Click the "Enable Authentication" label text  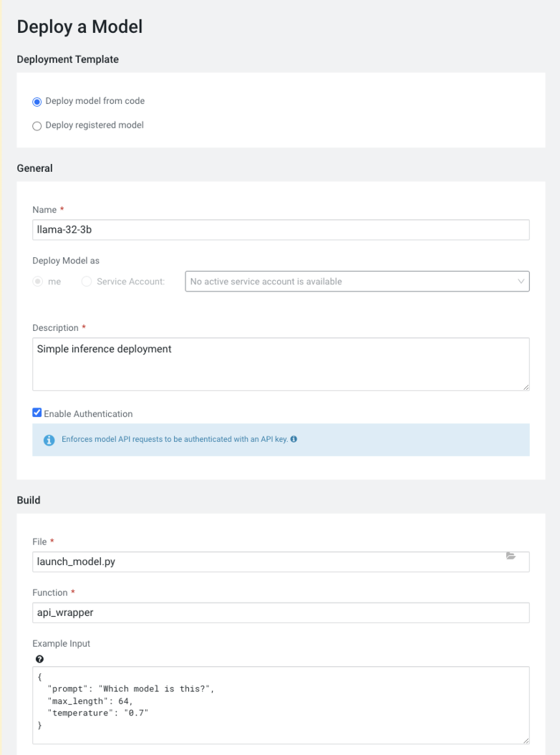point(88,414)
